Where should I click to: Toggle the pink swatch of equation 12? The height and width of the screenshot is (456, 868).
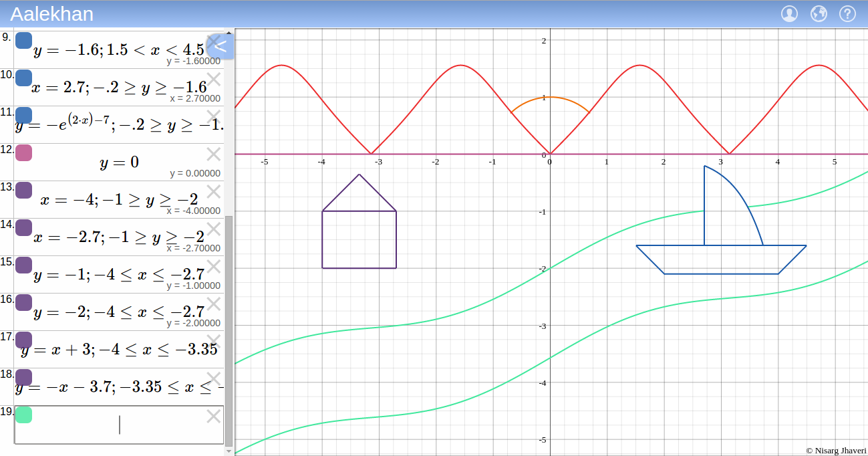pos(23,152)
